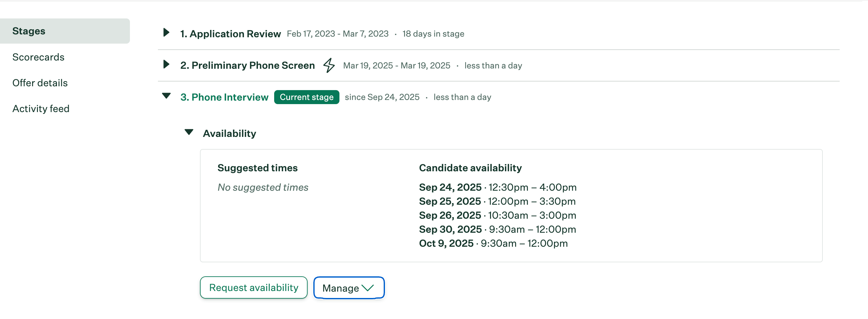Screen dimensions: 868x319
Task: Select the Stages sidebar tab
Action: point(65,31)
